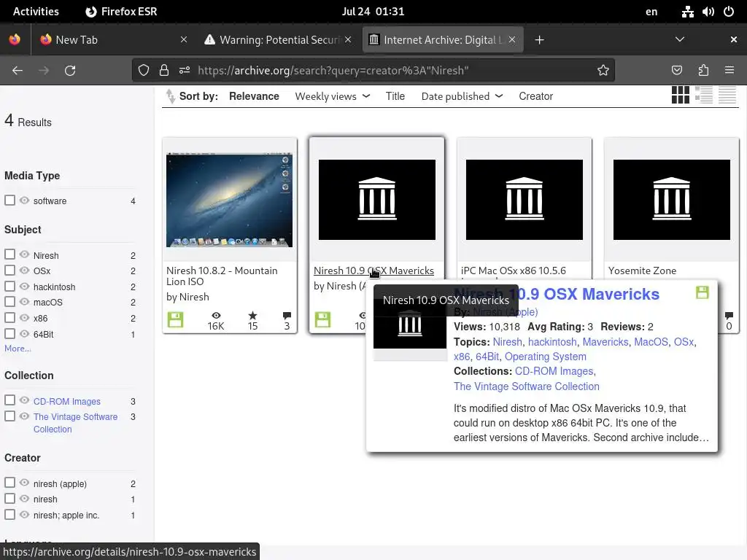The width and height of the screenshot is (747, 560).
Task: Reload the current page
Action: (x=70, y=71)
